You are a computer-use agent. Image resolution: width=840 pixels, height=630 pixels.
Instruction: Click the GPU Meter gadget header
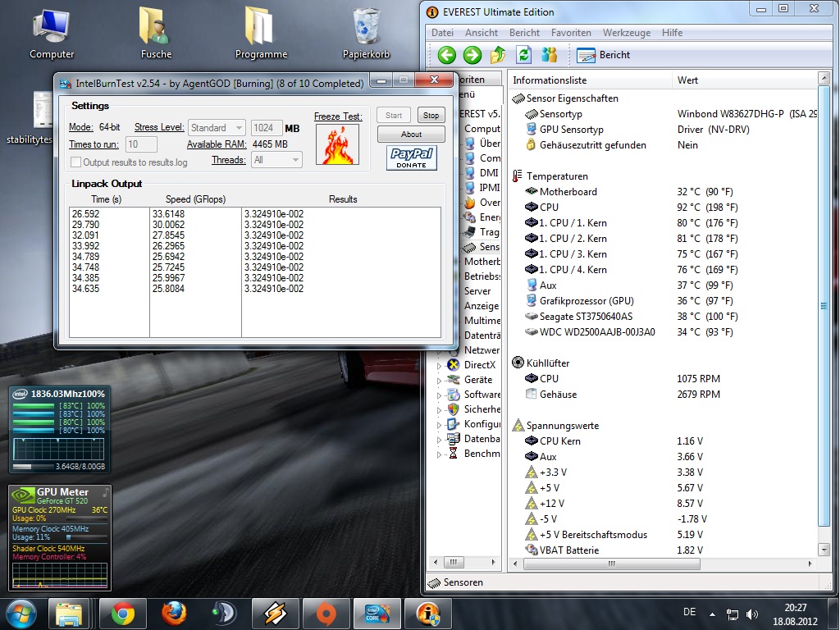point(60,495)
